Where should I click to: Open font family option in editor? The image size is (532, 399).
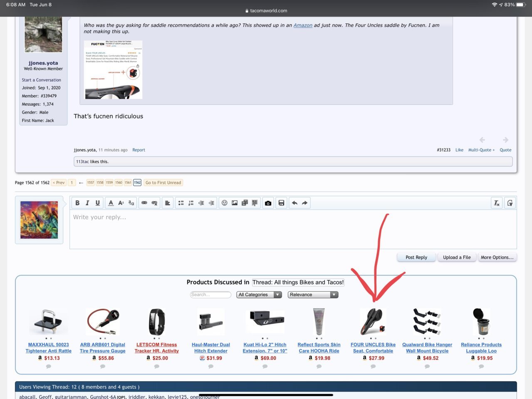point(131,203)
